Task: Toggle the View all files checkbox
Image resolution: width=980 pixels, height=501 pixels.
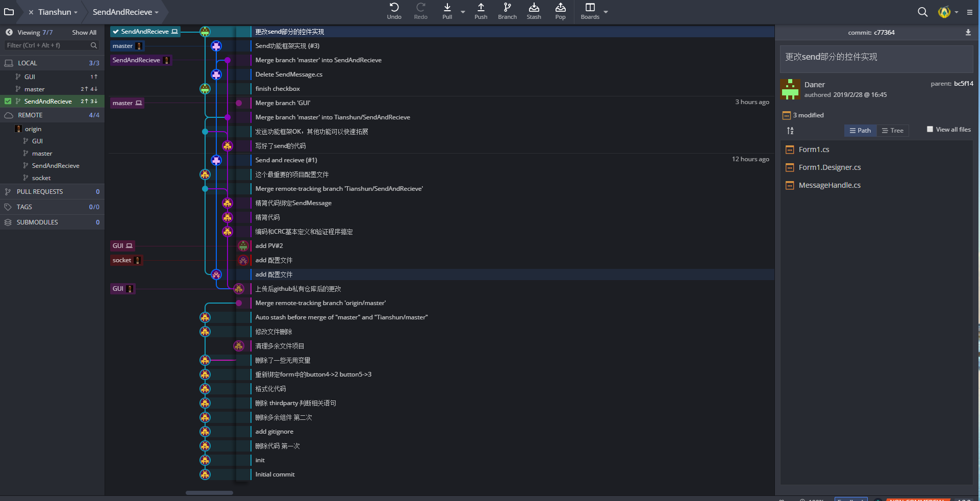Action: tap(930, 129)
